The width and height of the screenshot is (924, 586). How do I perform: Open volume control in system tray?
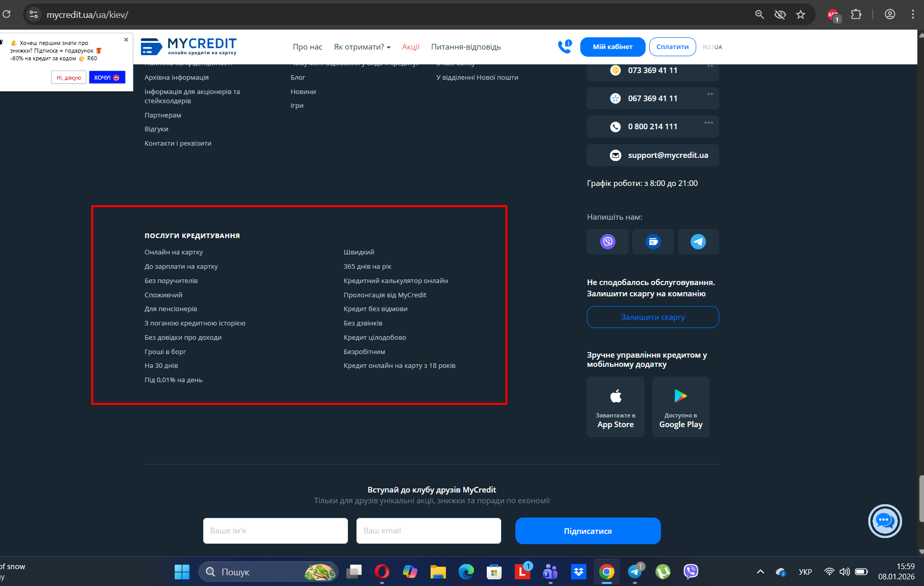844,572
